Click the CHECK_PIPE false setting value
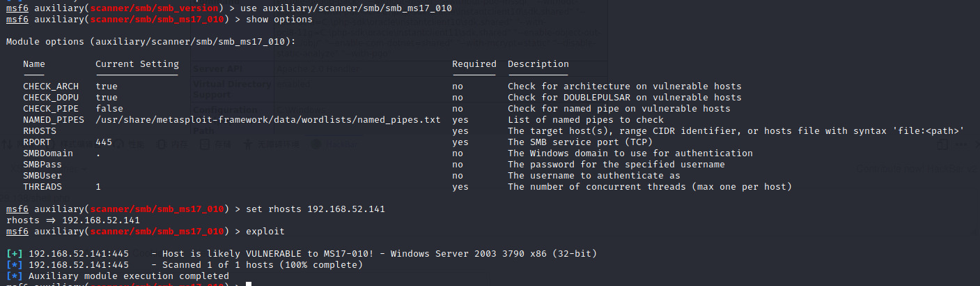The width and height of the screenshot is (980, 286). [x=109, y=109]
